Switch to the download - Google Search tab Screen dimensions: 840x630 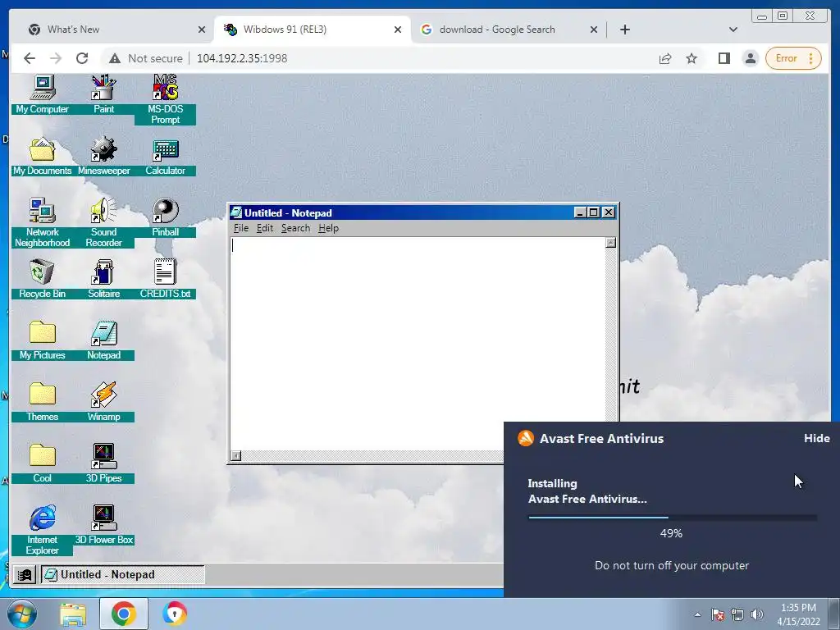click(x=509, y=30)
